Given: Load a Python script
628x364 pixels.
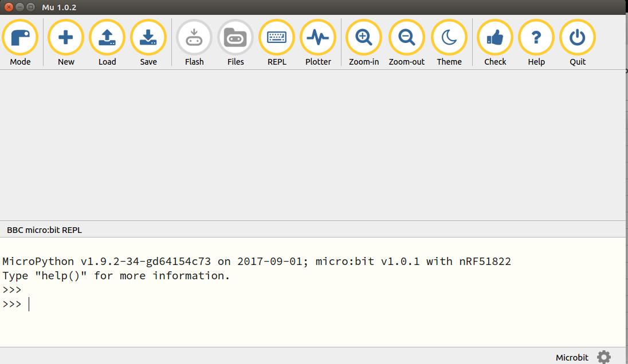Looking at the screenshot, I should click(107, 43).
